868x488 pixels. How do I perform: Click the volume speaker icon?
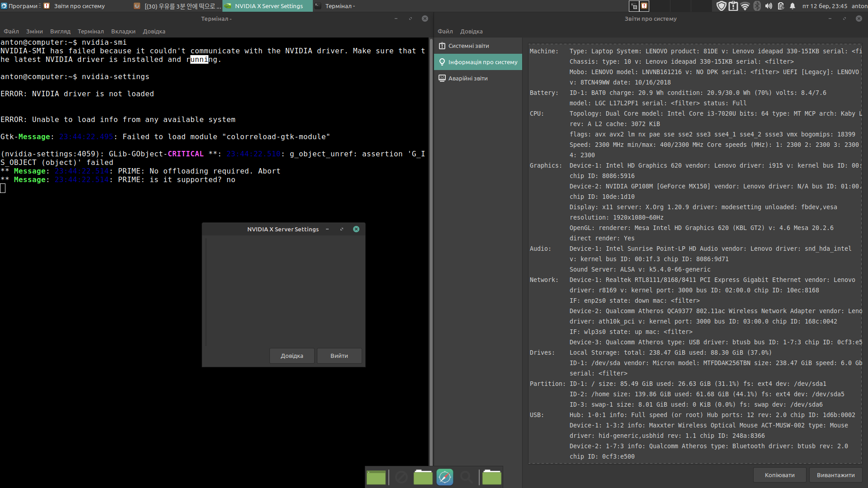(769, 6)
